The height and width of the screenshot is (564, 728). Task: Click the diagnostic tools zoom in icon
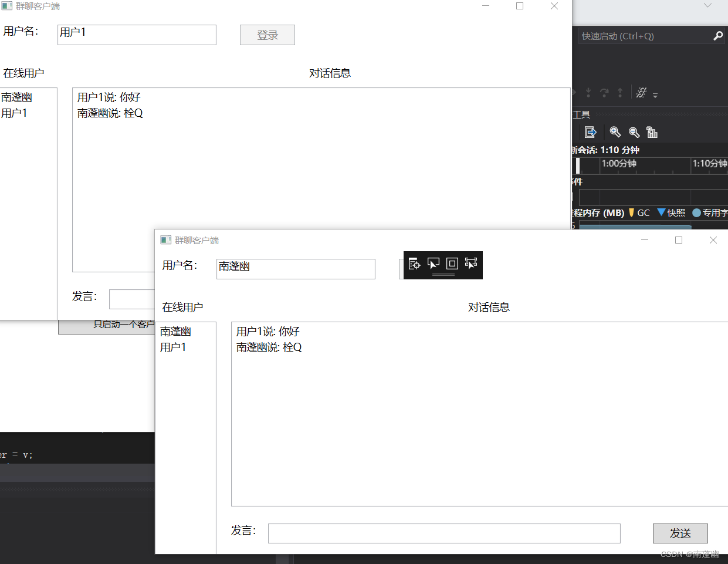[615, 132]
